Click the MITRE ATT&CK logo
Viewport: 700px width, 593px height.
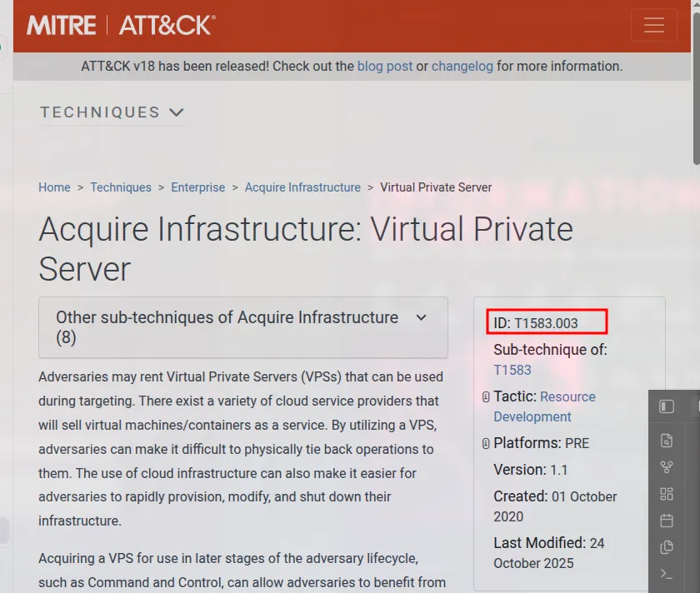tap(121, 25)
